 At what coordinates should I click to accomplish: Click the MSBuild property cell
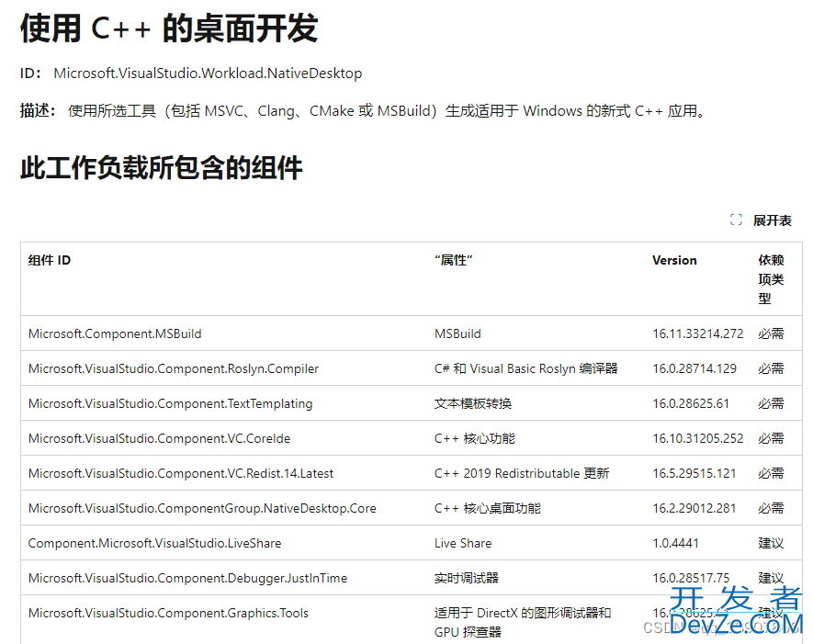pyautogui.click(x=457, y=333)
